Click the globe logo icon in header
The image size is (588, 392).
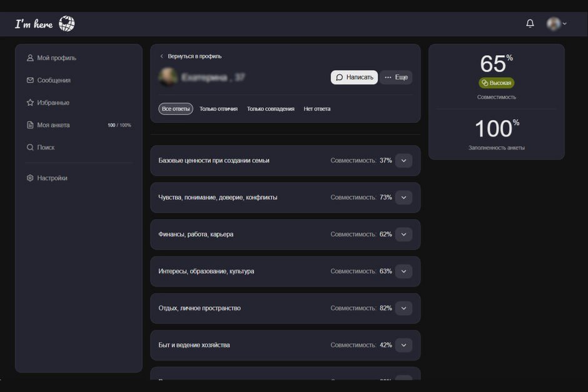point(67,24)
